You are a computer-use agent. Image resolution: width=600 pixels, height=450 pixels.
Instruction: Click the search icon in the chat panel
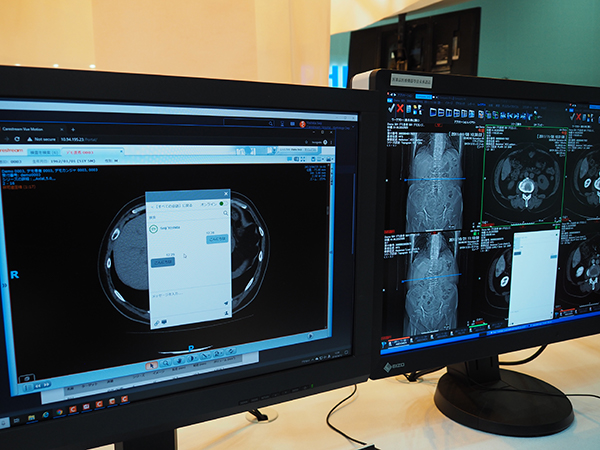pos(225,212)
